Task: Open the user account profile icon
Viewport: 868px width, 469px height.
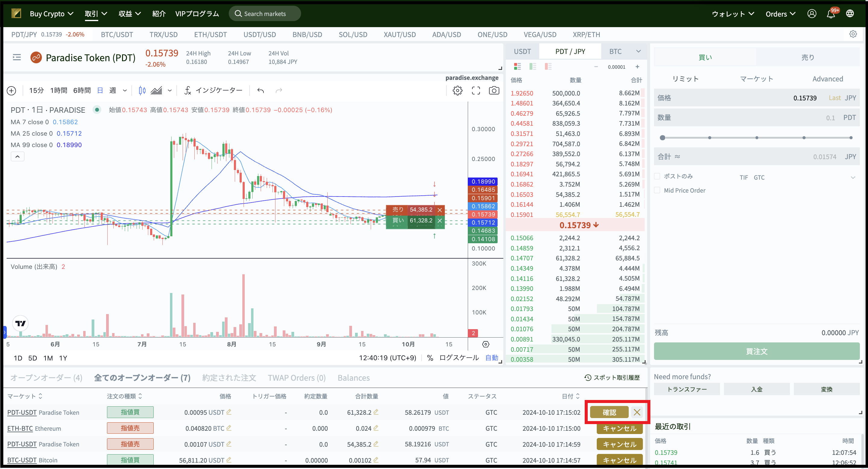Action: (x=812, y=14)
